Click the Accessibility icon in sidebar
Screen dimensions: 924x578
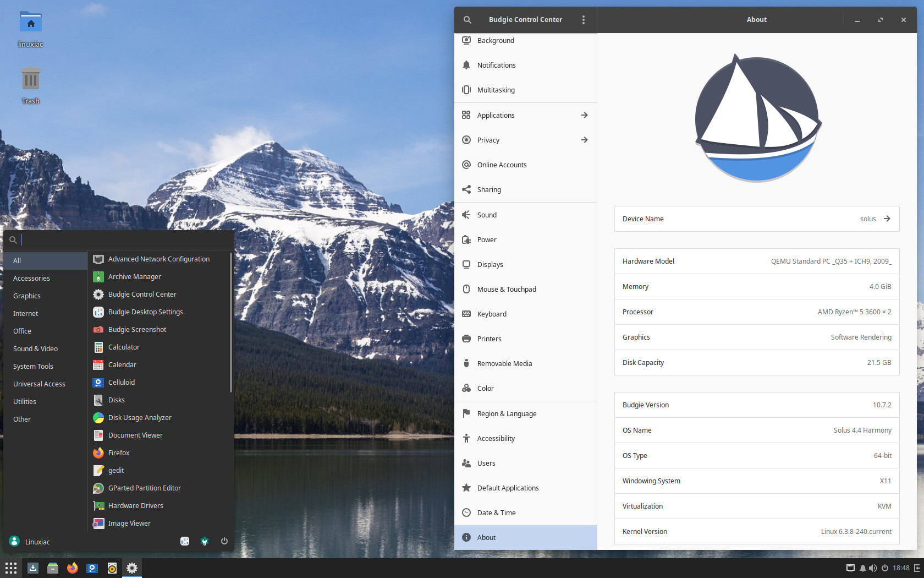point(466,438)
